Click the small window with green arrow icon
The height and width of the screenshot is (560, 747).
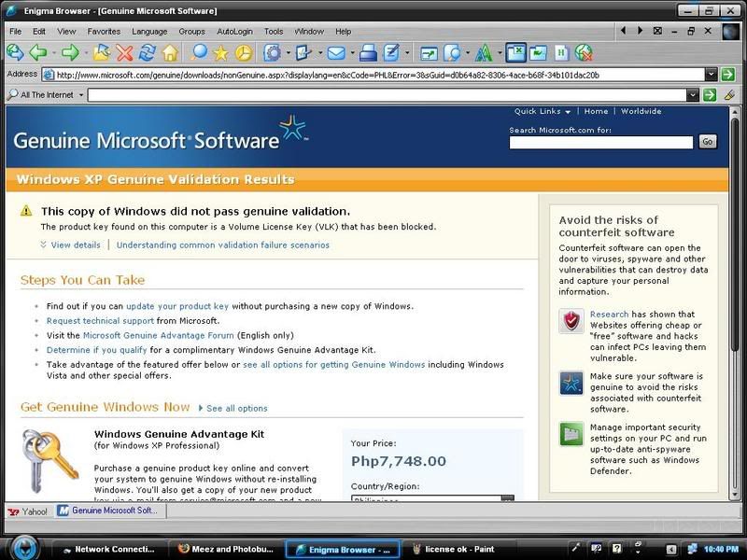[429, 53]
